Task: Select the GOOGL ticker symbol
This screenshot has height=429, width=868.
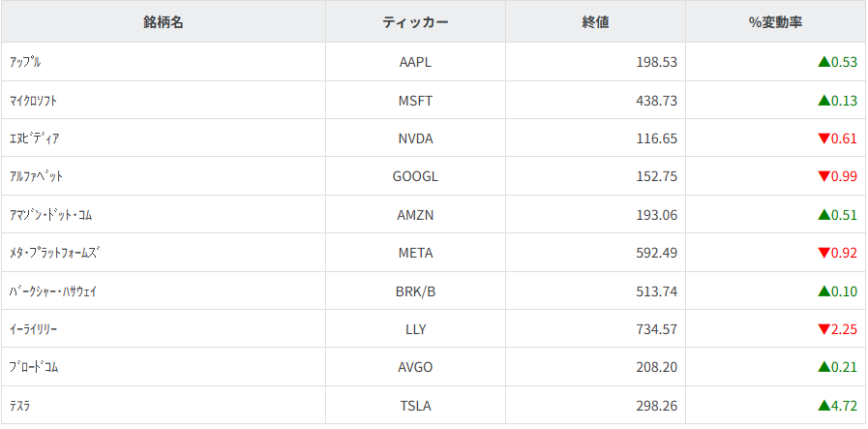Action: 415,176
